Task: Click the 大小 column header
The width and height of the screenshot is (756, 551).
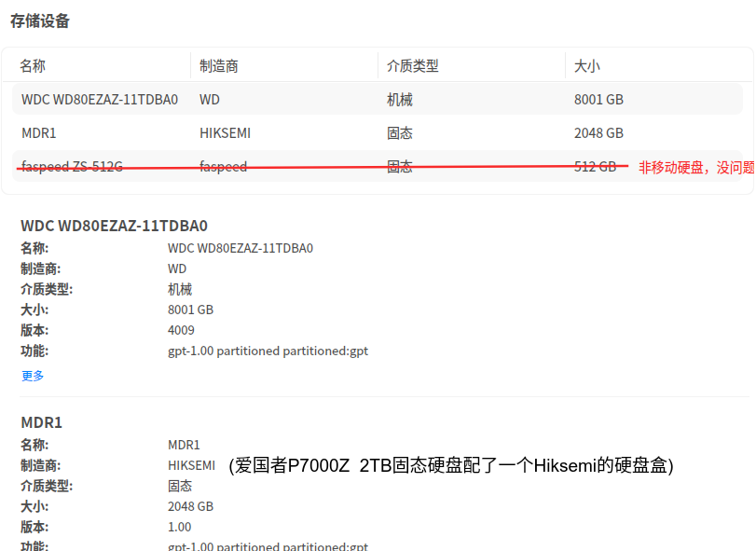Action: [x=586, y=65]
